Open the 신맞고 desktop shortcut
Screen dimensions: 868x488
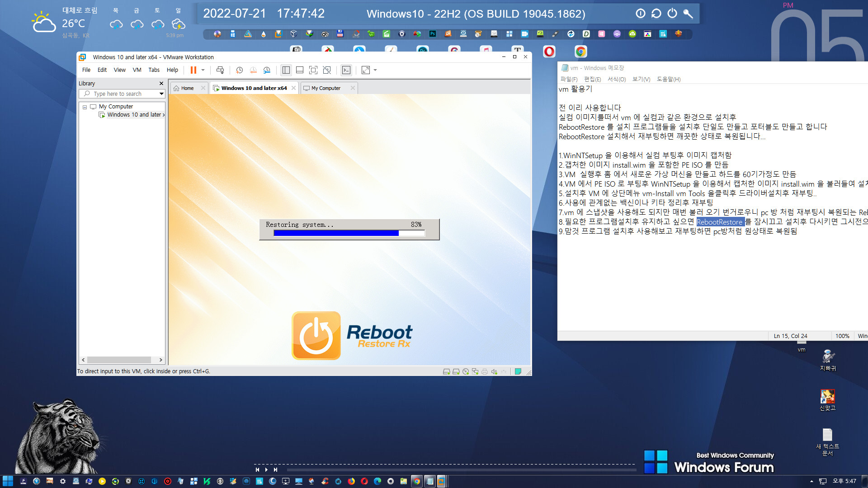828,400
